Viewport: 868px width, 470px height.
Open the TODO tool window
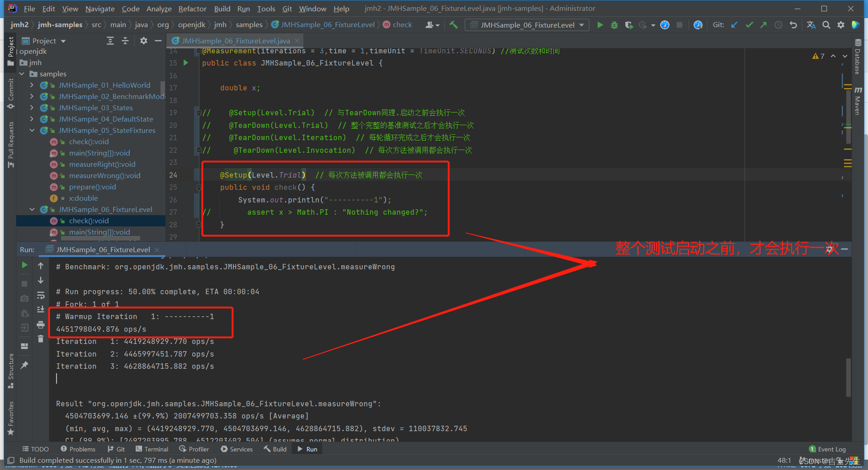pyautogui.click(x=35, y=449)
